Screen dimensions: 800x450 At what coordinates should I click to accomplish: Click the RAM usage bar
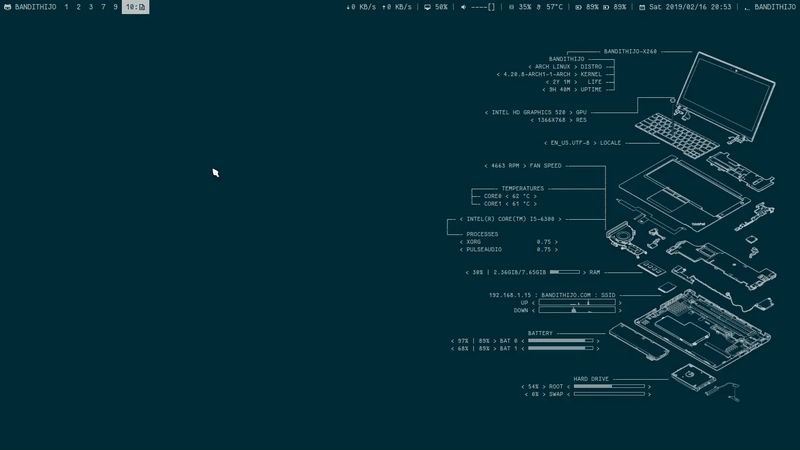pyautogui.click(x=565, y=272)
